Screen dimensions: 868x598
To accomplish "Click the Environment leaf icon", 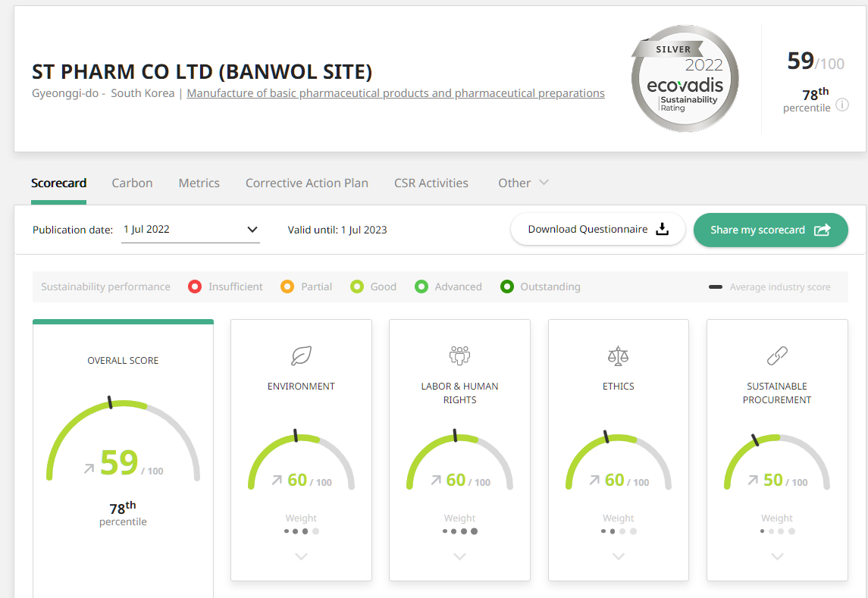I will click(x=301, y=355).
